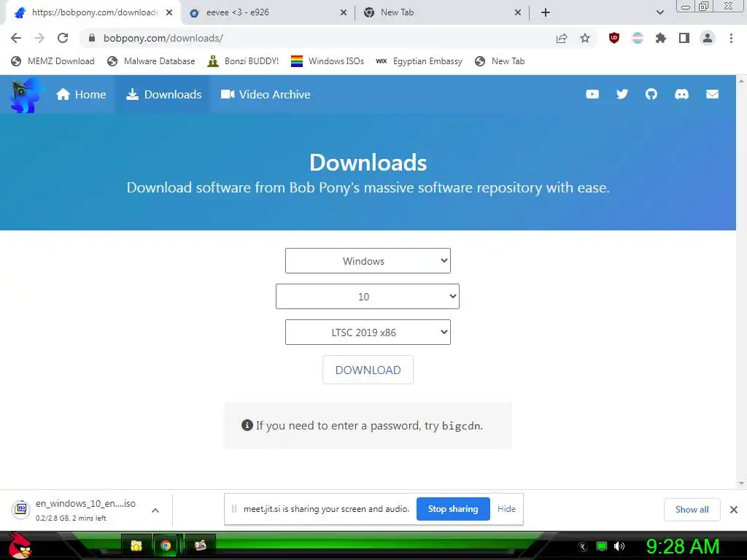Open the Chrome three-dot menu

731,38
